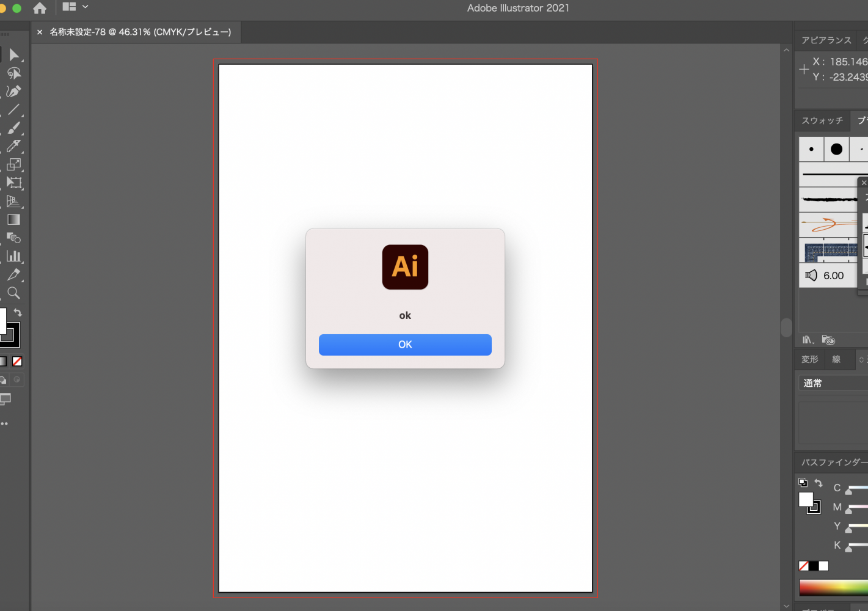Switch to the スウォッチ panel tab

(x=822, y=120)
